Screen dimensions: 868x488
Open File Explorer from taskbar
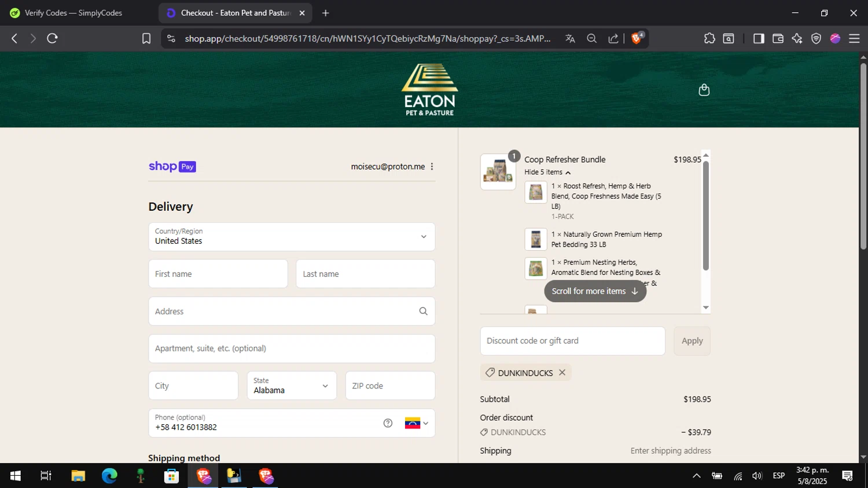(78, 476)
